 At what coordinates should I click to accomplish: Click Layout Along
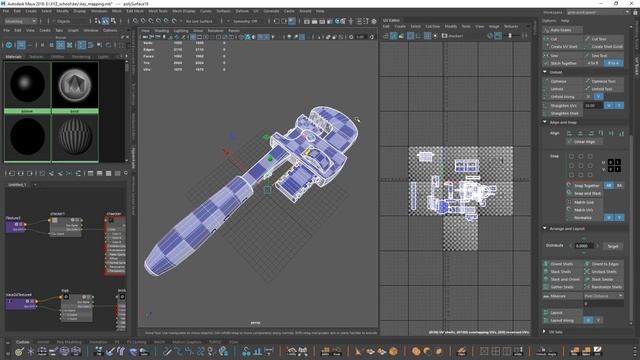(562, 320)
